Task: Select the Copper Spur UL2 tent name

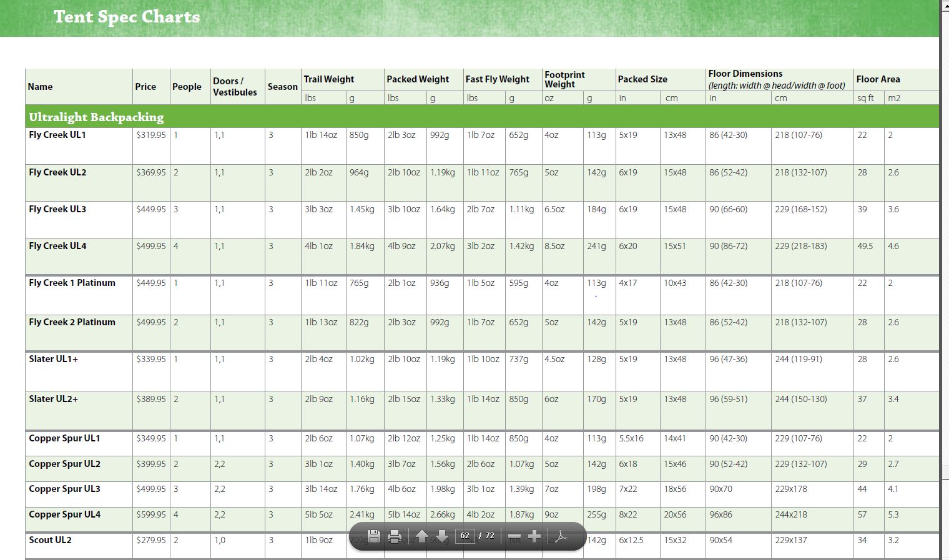Action: click(64, 464)
